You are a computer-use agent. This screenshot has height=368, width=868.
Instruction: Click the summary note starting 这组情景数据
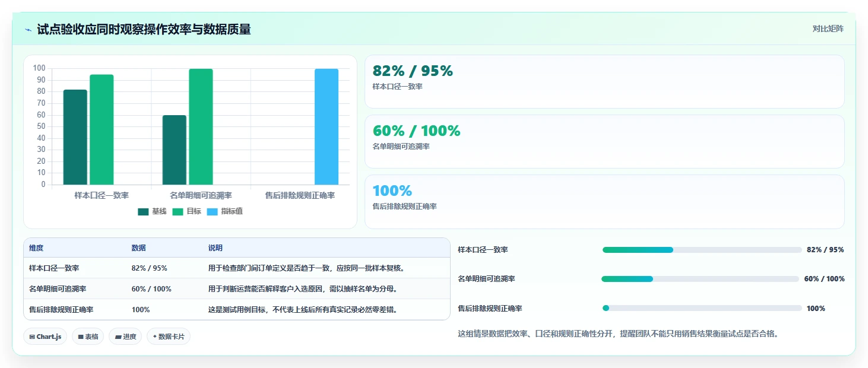point(618,334)
